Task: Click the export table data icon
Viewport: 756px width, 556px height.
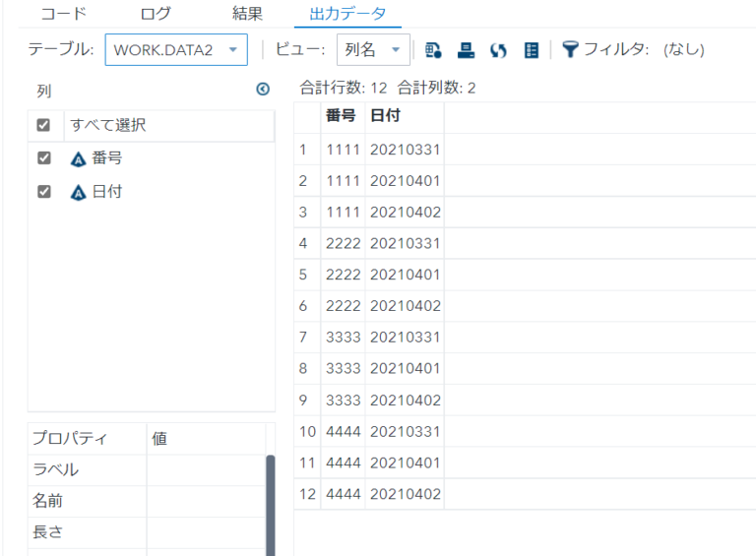Action: pyautogui.click(x=433, y=49)
